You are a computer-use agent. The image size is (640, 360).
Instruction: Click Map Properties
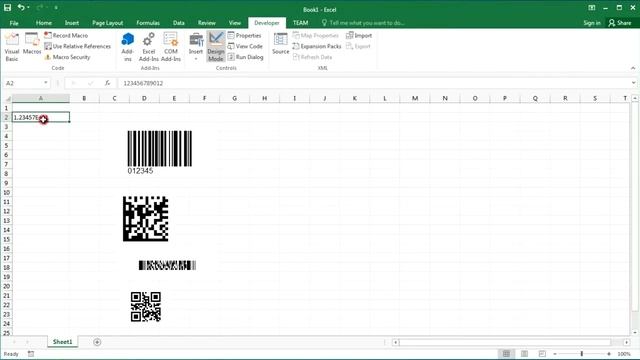pos(316,36)
